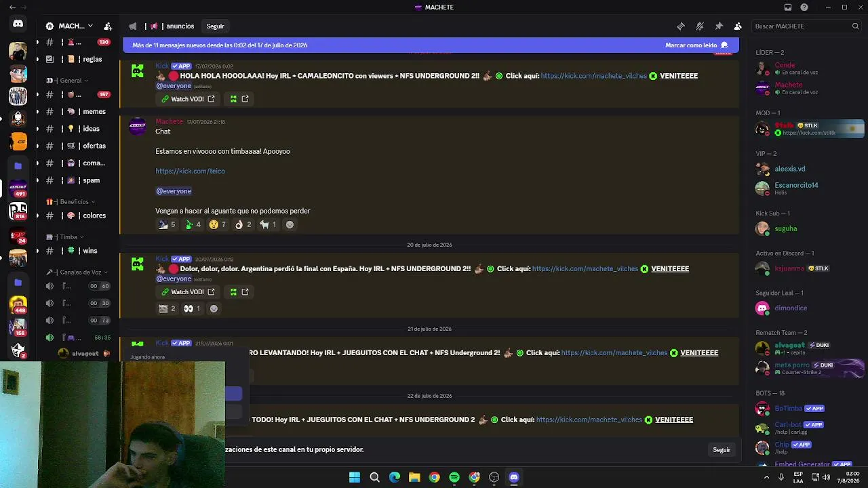Collapse the Timba category

pyautogui.click(x=65, y=237)
